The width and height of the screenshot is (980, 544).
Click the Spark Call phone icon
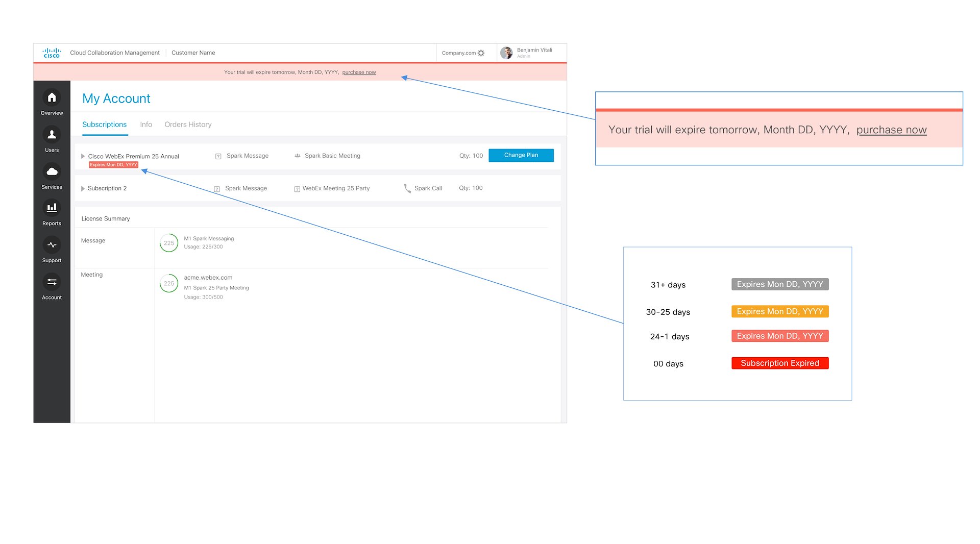pyautogui.click(x=407, y=188)
